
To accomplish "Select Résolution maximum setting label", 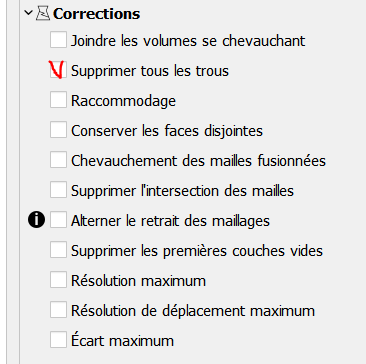I will pos(138,281).
